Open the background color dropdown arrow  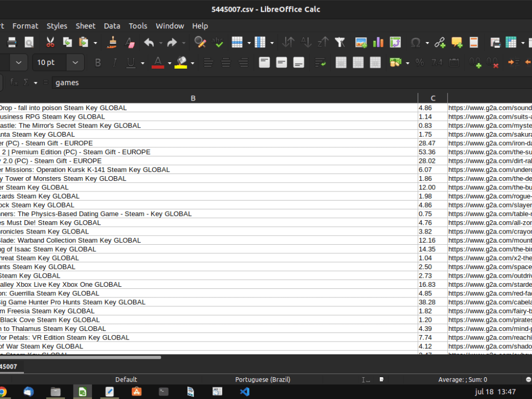pyautogui.click(x=193, y=63)
